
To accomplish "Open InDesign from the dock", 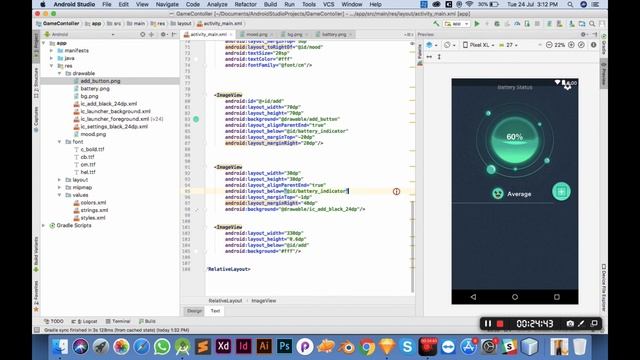I will 243,346.
